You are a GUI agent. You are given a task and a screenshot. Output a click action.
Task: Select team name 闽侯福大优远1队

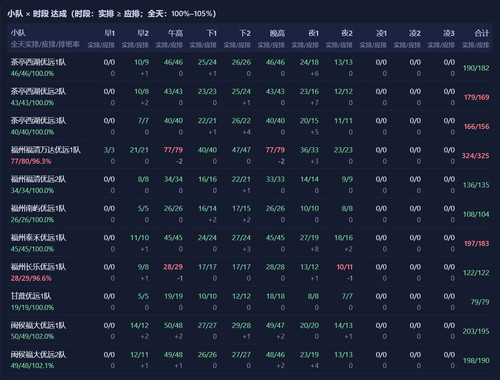pos(38,325)
